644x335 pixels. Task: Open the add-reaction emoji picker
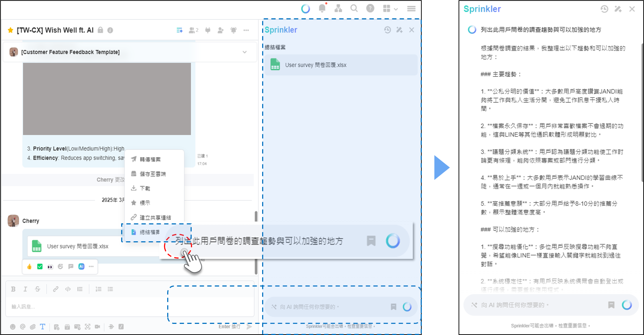tap(60, 266)
